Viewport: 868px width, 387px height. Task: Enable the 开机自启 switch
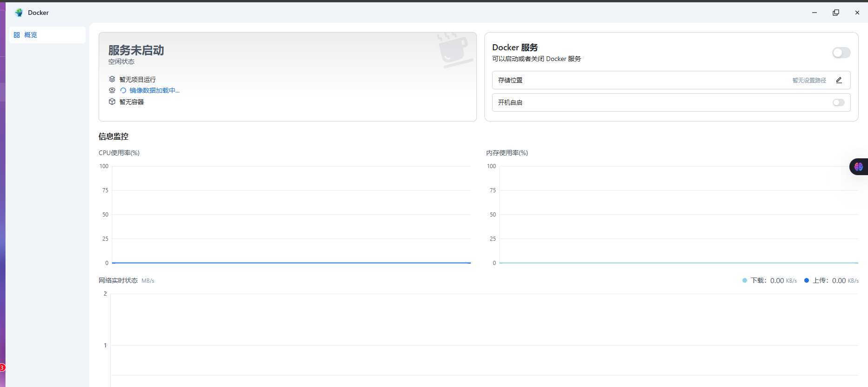(838, 102)
